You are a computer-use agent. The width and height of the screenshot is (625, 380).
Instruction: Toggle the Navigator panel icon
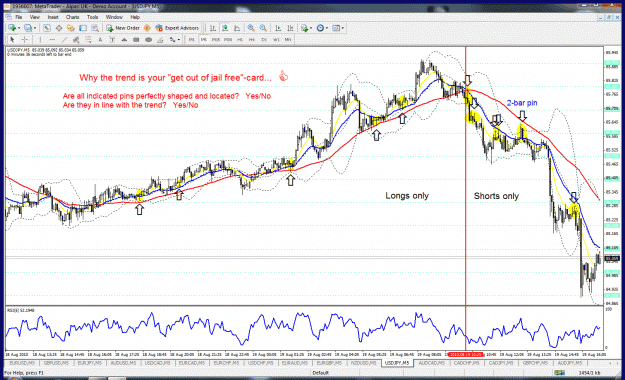71,28
